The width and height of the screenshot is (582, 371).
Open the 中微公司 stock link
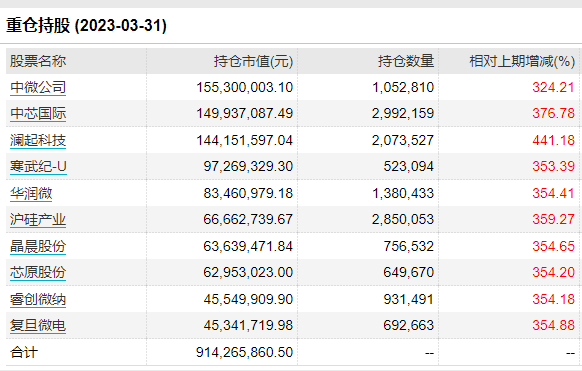point(38,87)
